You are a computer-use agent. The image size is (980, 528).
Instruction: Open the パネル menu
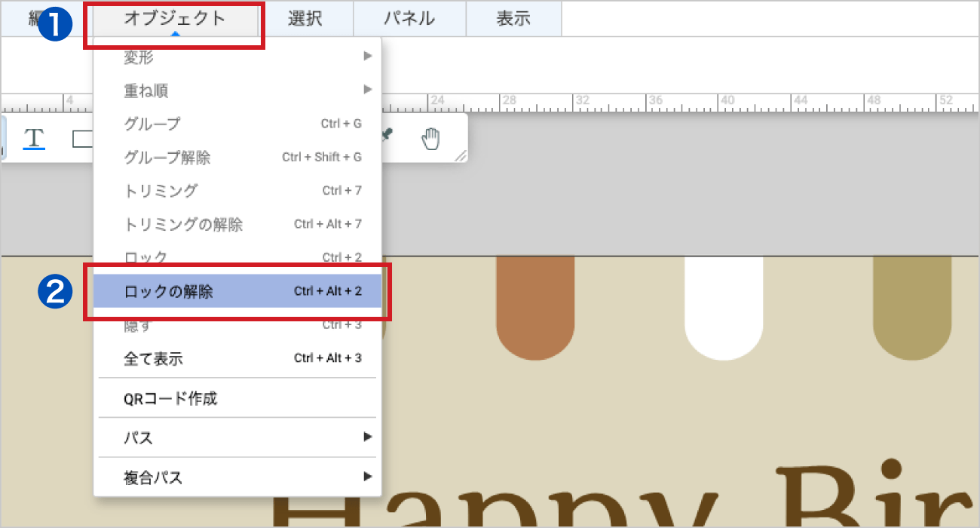(409, 19)
